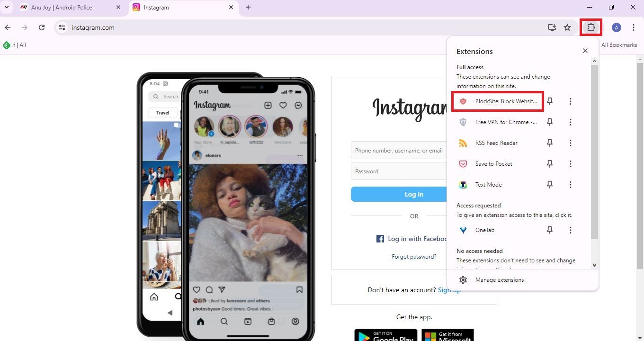
Task: Switch to the Anu Joy Android Police tab
Action: coord(62,8)
